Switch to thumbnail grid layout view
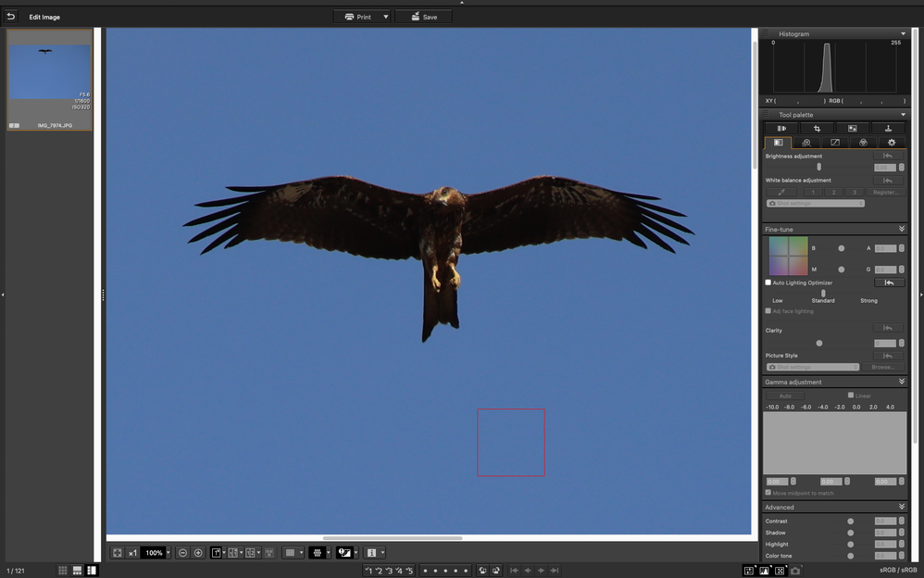The width and height of the screenshot is (924, 578). coord(63,571)
